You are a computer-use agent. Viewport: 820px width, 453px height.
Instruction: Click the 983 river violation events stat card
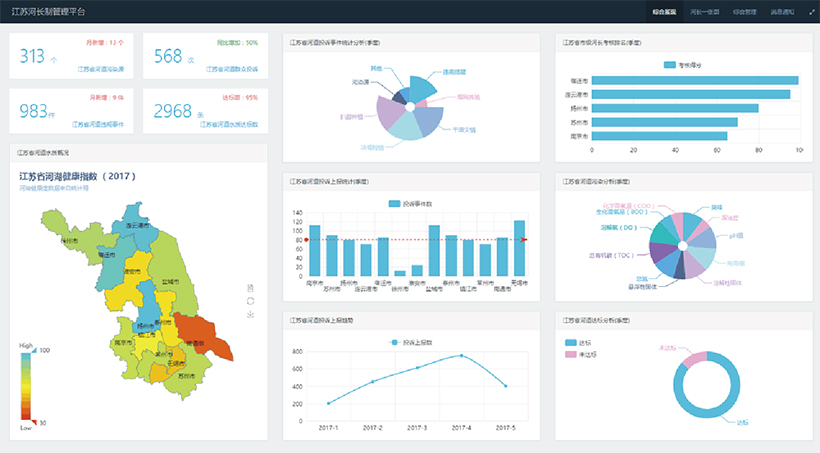click(71, 111)
